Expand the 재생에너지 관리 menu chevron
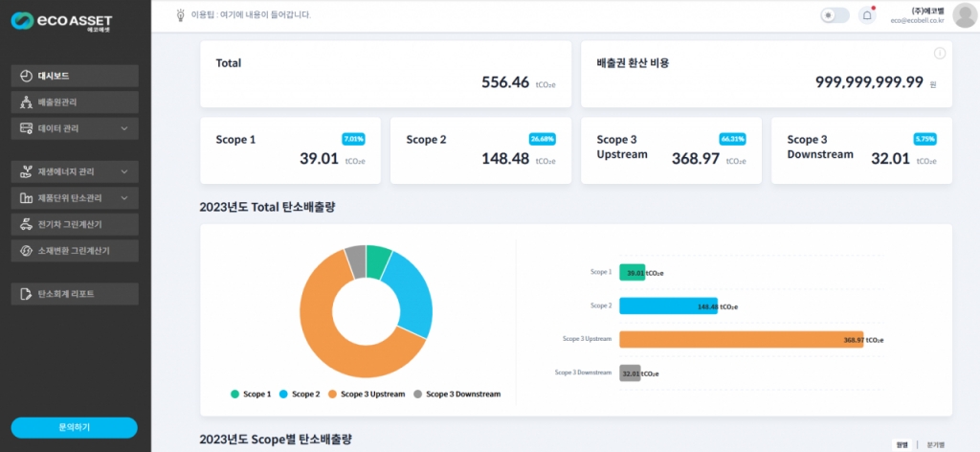Image resolution: width=980 pixels, height=452 pixels. click(124, 172)
